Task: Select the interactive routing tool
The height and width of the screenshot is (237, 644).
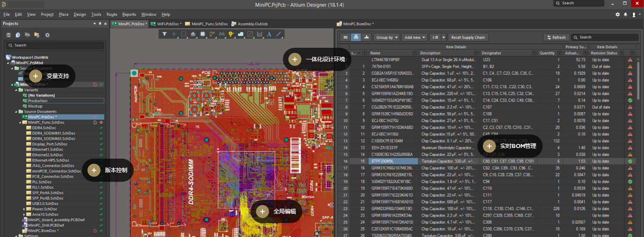Action: point(213,34)
